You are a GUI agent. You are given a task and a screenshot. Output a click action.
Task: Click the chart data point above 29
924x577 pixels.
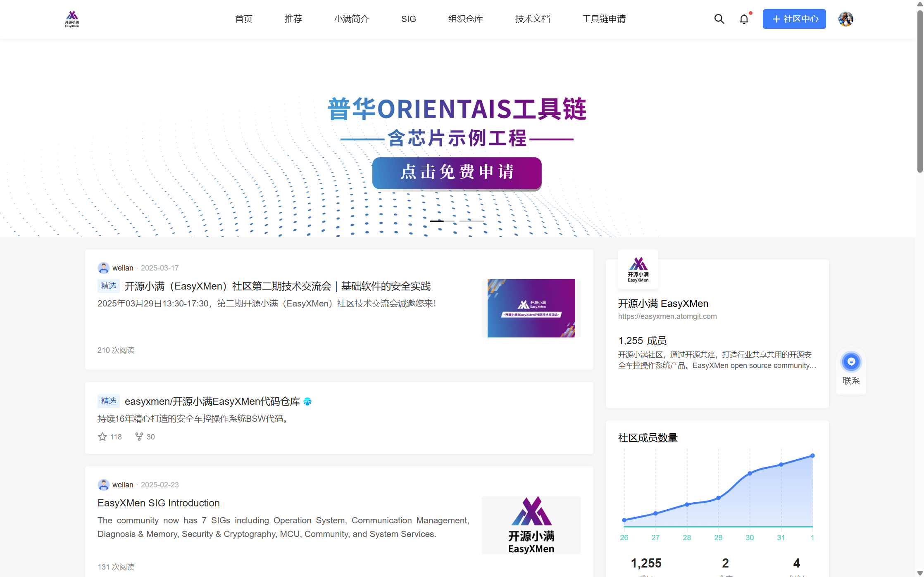point(718,498)
